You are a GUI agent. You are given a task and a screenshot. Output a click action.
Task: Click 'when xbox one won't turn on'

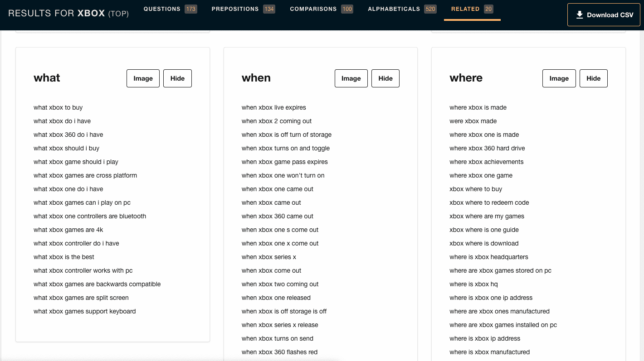tap(283, 175)
